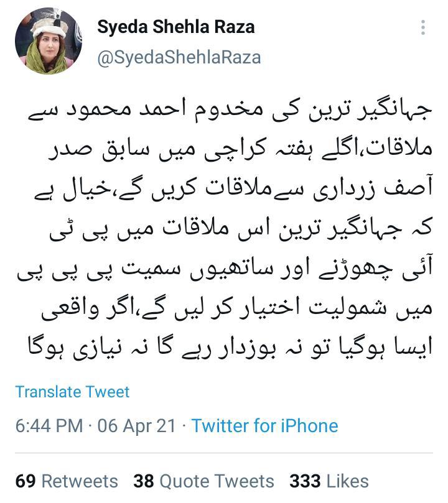The height and width of the screenshot is (503, 448).
Task: View the Retweets list
Action: click(80, 481)
